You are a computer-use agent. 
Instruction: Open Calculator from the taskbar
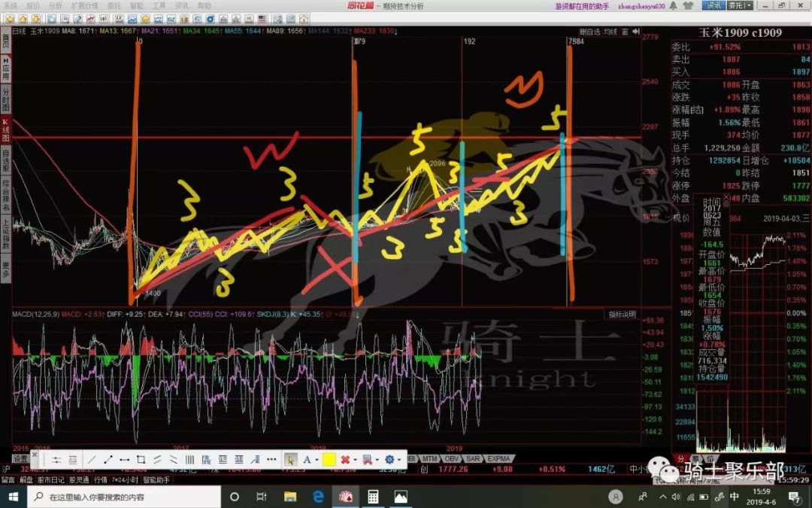coord(373,497)
